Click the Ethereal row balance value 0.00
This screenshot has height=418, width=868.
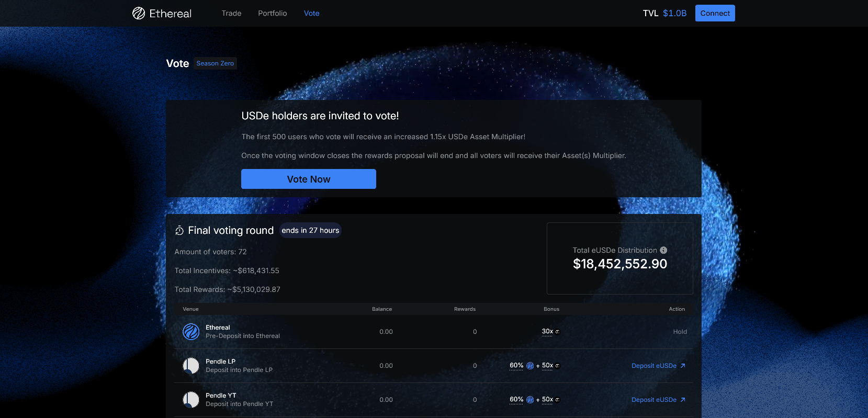click(386, 332)
